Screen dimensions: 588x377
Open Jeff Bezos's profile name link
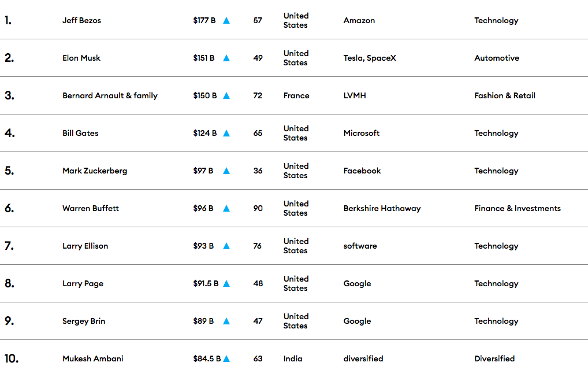point(81,21)
